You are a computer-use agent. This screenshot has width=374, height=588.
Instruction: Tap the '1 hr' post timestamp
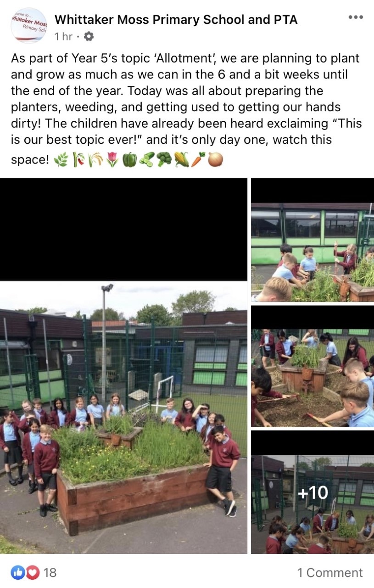tap(63, 36)
